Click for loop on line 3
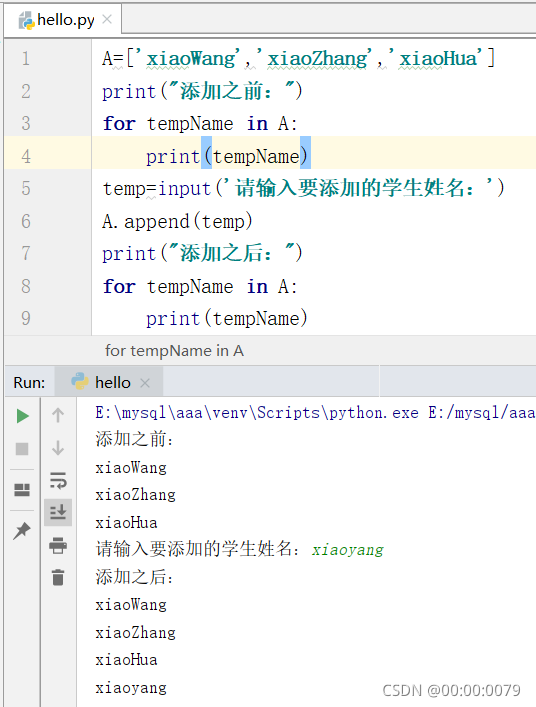 click(x=200, y=124)
